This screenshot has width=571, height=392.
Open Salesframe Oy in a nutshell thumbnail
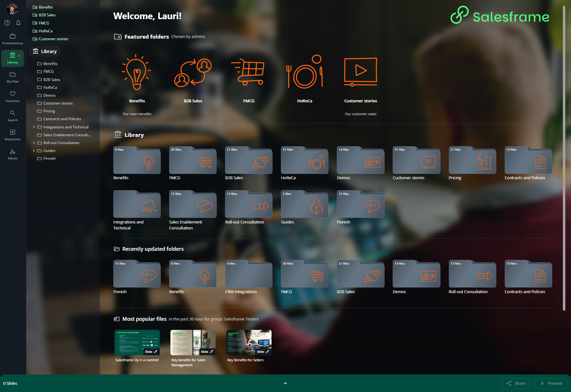pyautogui.click(x=137, y=342)
